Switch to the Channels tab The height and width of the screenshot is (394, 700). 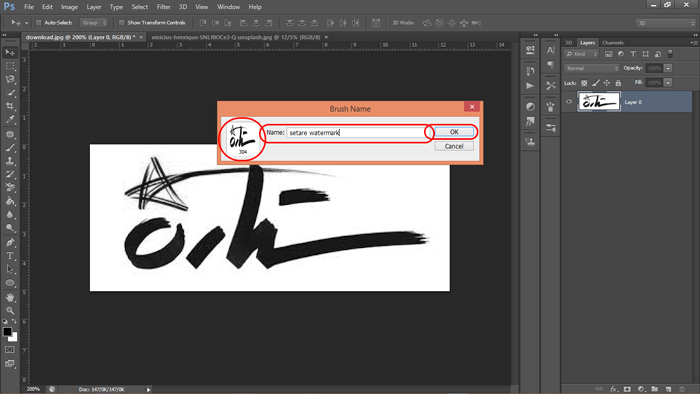coord(612,43)
